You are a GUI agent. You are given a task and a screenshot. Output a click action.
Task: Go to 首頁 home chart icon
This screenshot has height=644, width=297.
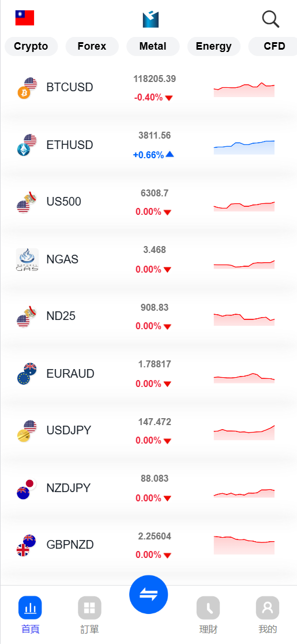point(30,608)
